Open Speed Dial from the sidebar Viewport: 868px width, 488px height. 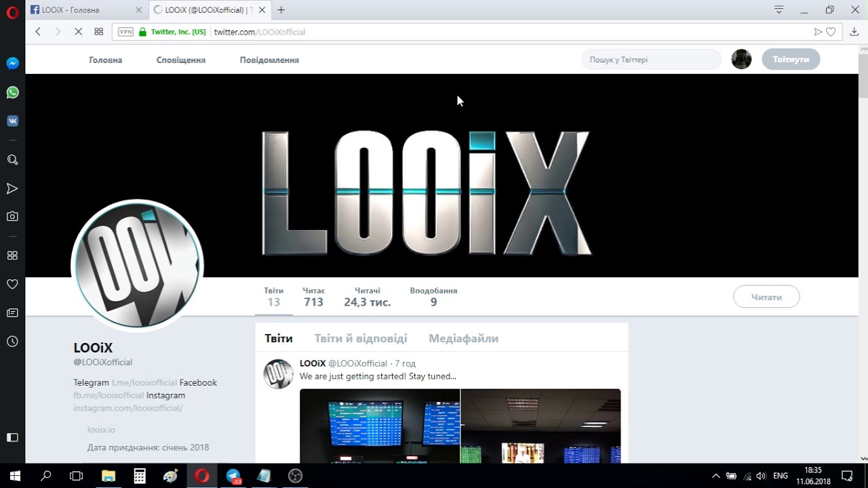[x=12, y=256]
